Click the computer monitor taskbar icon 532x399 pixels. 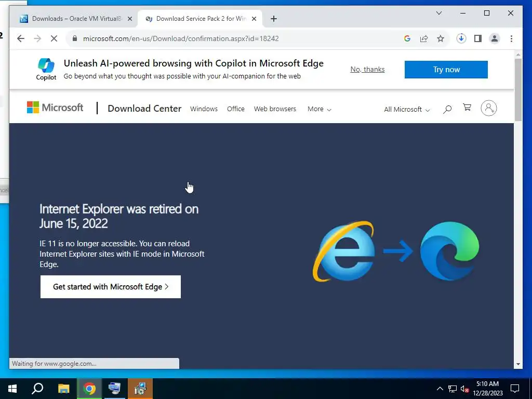click(115, 389)
